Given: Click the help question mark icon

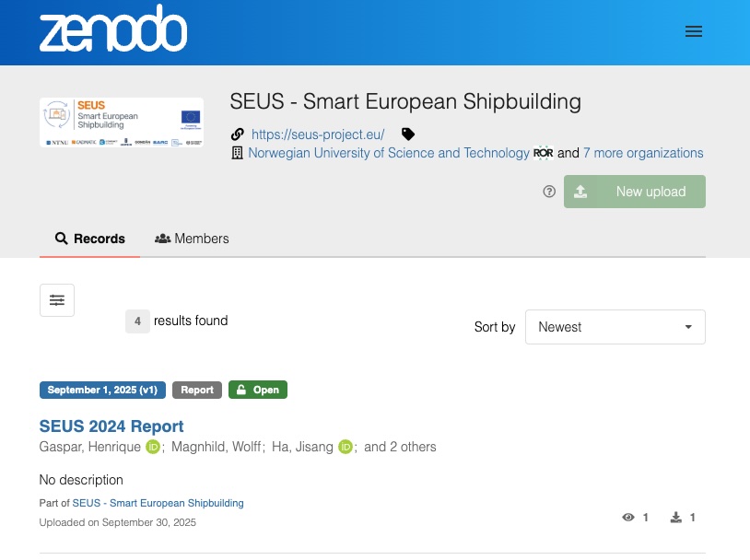Looking at the screenshot, I should point(549,192).
